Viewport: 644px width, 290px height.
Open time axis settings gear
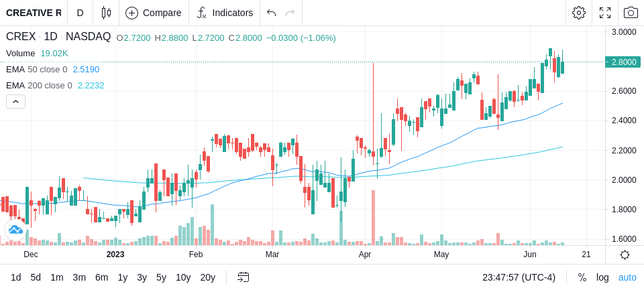point(625,255)
